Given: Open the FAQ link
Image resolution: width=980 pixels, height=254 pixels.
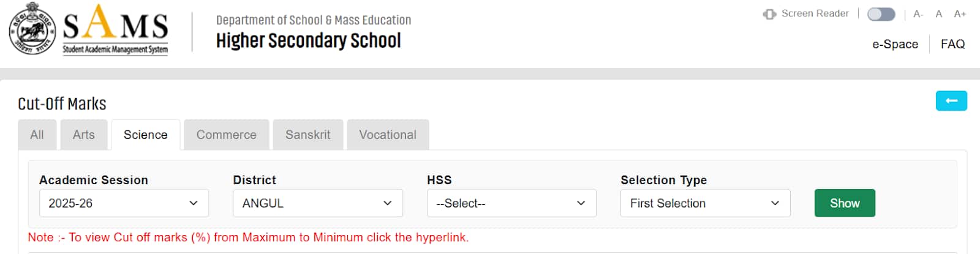Looking at the screenshot, I should [952, 44].
